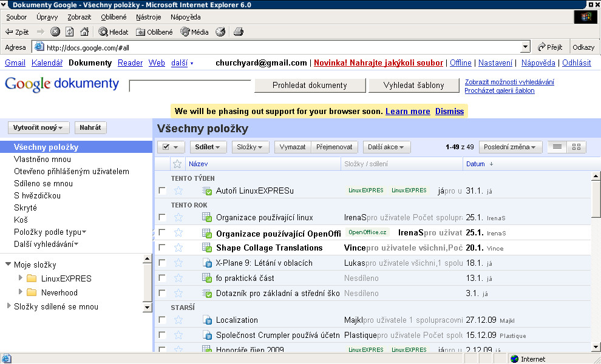Image resolution: width=601 pixels, height=364 pixels.
Task: Open the LinuxEXPRES folder
Action: coord(66,278)
